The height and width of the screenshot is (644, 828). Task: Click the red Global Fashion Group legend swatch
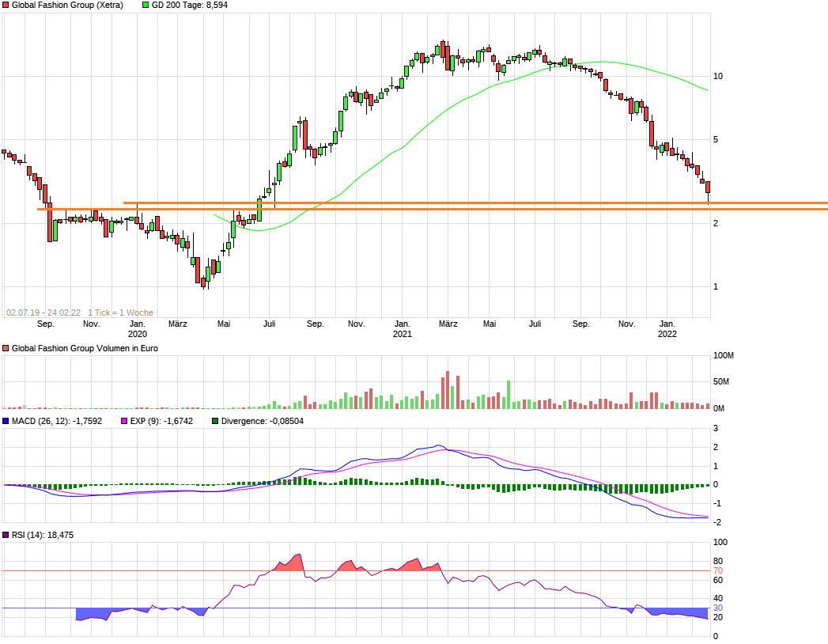tap(6, 5)
